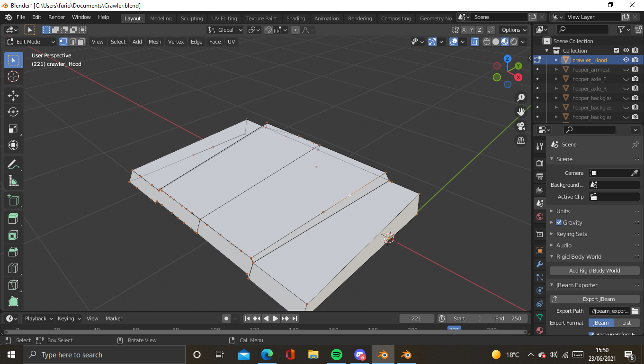This screenshot has height=364, width=644.
Task: Click the current frame 221 field
Action: coord(417,318)
